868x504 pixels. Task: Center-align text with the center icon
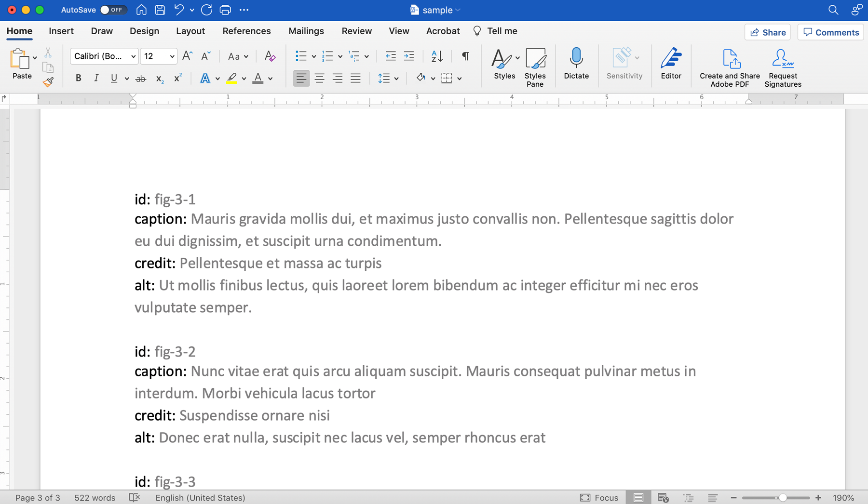(319, 78)
